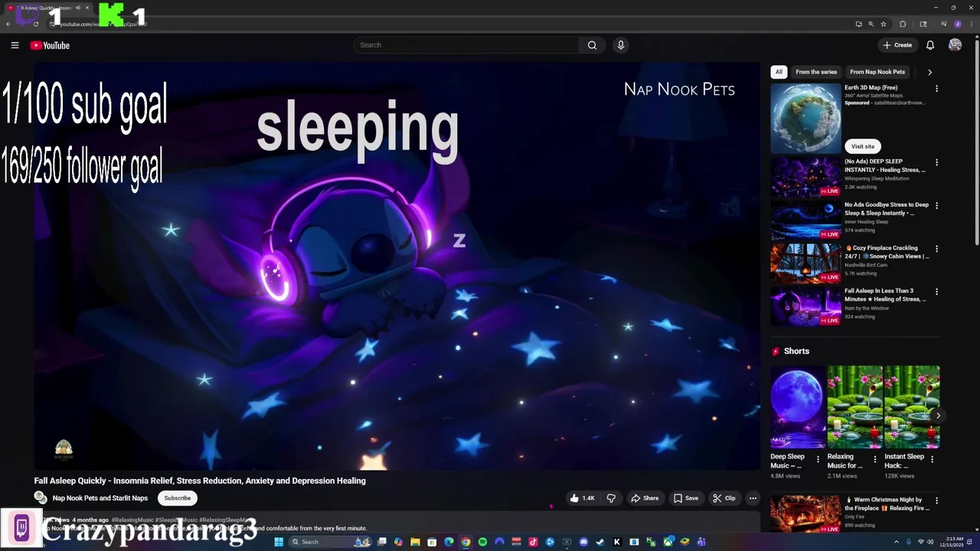Save the video to a playlist
Viewport: 980px width, 551px height.
tap(686, 498)
